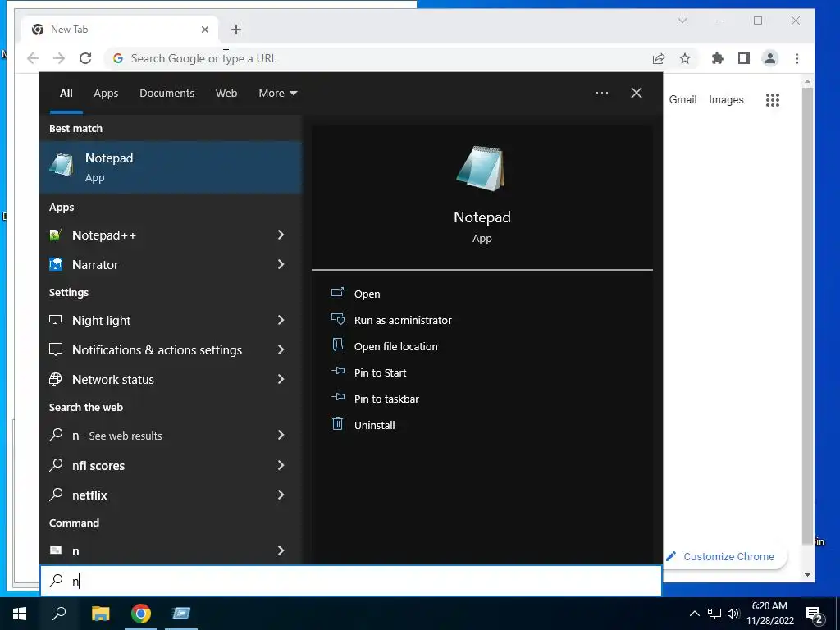840x630 pixels.
Task: Open notification center in tray
Action: (815, 614)
